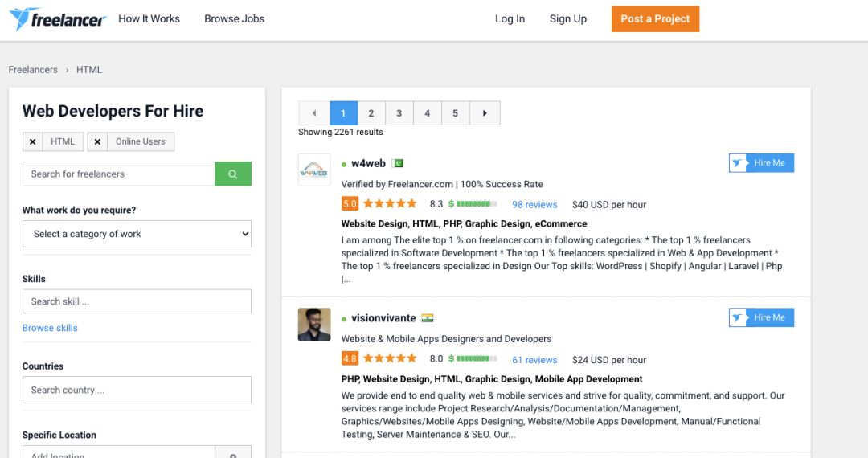Click the 5.0 rating badge
The height and width of the screenshot is (458, 868).
pyautogui.click(x=350, y=203)
